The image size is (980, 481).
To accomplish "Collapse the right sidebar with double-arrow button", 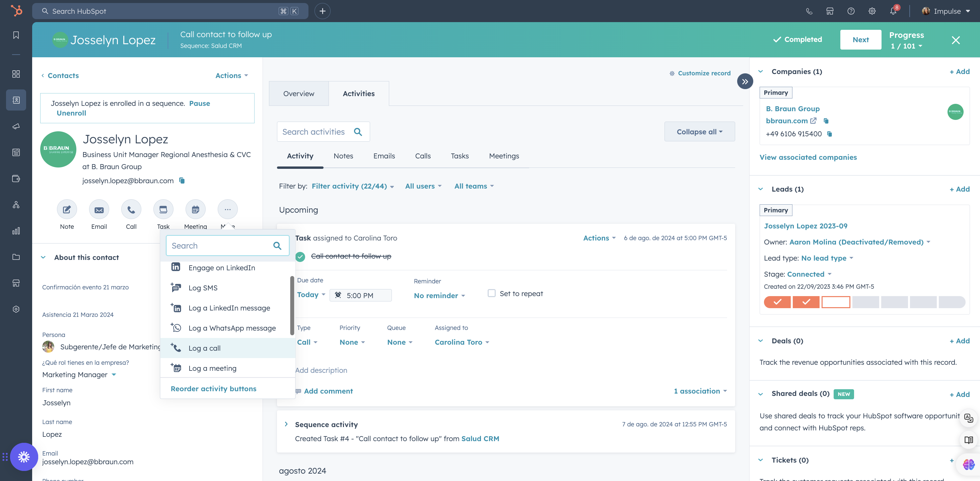I will point(745,81).
